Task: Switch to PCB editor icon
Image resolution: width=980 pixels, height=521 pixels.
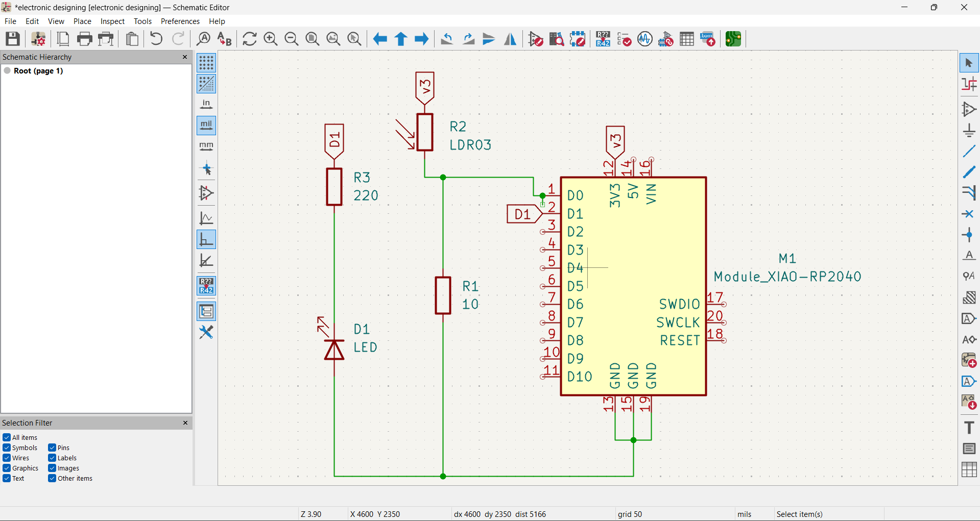Action: [x=733, y=39]
